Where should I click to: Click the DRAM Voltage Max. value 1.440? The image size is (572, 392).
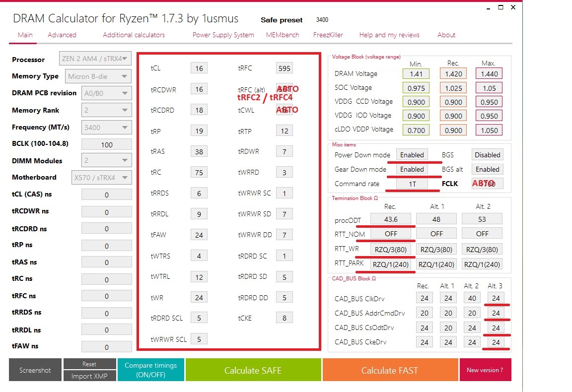pyautogui.click(x=489, y=73)
